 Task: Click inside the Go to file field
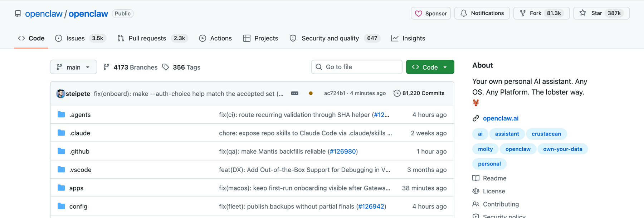coord(357,67)
